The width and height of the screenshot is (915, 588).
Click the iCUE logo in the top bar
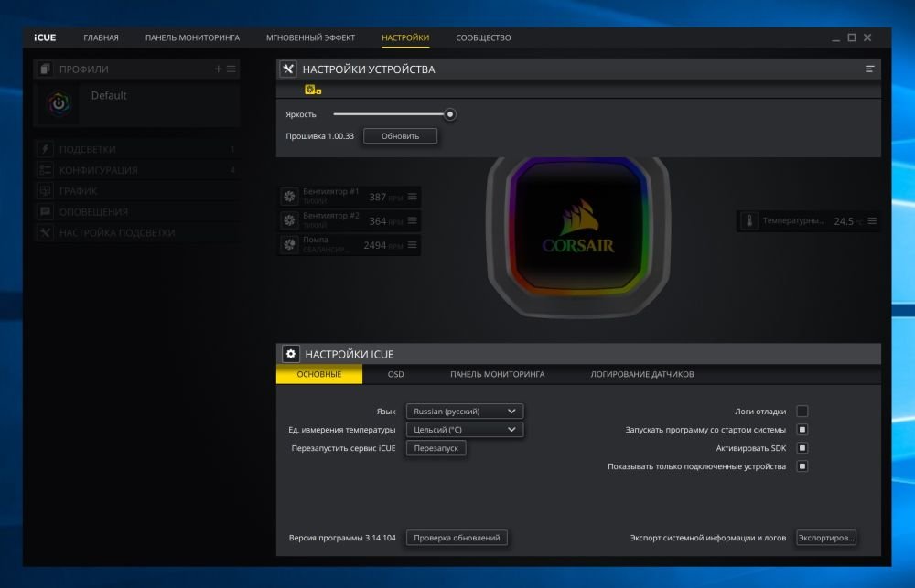pyautogui.click(x=45, y=37)
